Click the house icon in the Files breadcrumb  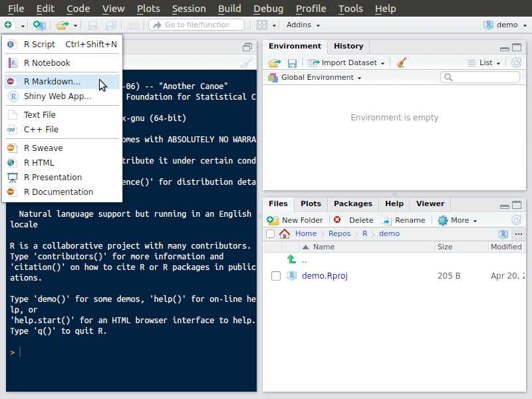pos(285,234)
